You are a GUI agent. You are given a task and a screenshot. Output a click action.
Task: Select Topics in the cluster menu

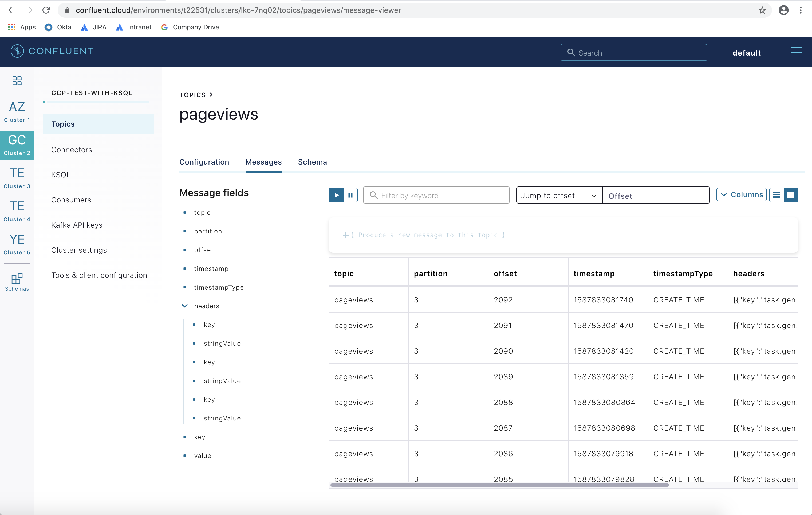point(98,124)
